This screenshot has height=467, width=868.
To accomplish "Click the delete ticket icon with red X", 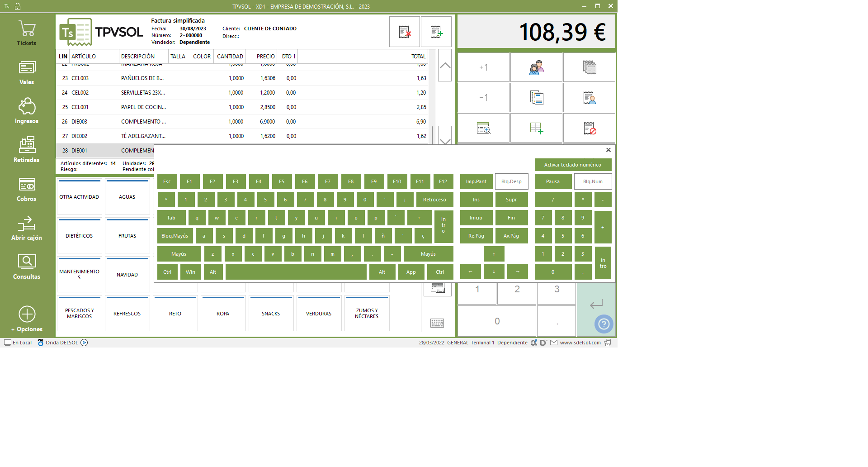I will (x=405, y=32).
